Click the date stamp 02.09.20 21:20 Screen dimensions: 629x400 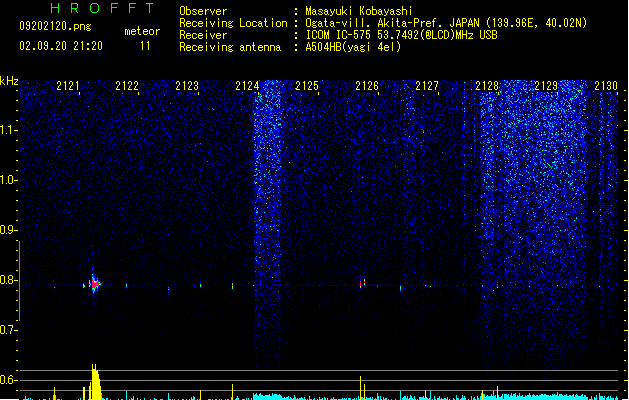coord(61,46)
